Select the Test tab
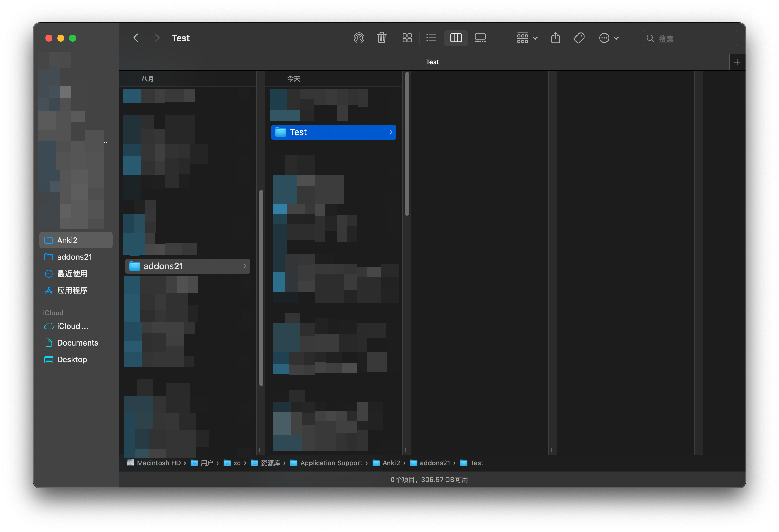779x532 pixels. pos(432,62)
